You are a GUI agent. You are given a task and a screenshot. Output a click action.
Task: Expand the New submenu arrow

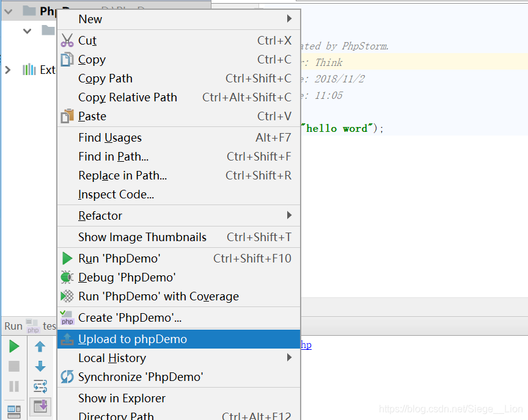tap(289, 18)
